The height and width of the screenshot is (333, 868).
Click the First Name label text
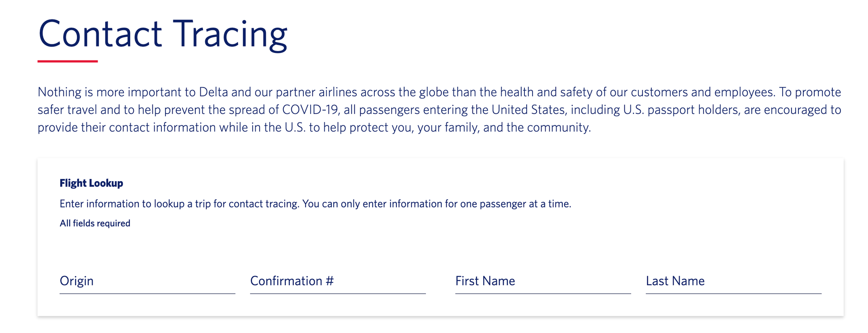click(x=485, y=281)
